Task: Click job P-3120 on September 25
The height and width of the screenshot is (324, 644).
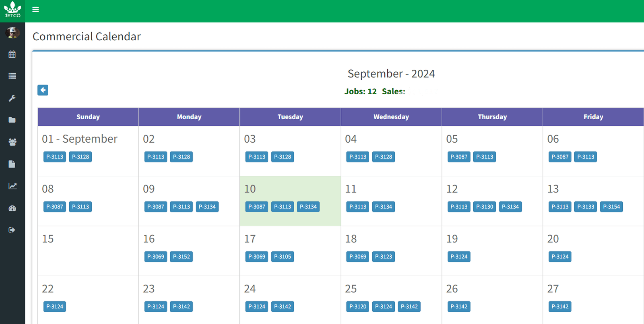Action: coord(358,307)
